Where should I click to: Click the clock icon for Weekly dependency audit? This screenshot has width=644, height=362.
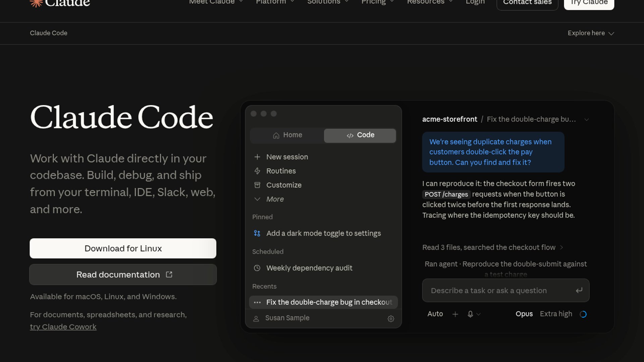point(257,268)
